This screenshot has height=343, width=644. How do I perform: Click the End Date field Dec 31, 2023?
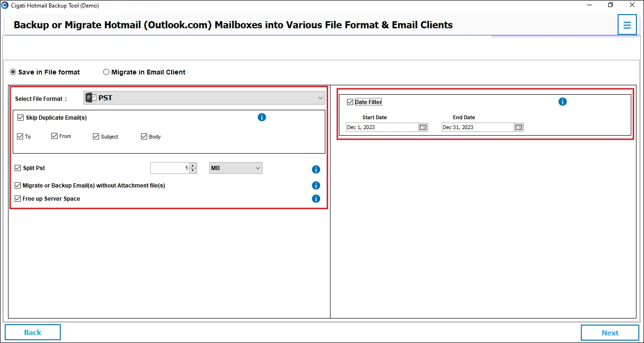pyautogui.click(x=478, y=127)
